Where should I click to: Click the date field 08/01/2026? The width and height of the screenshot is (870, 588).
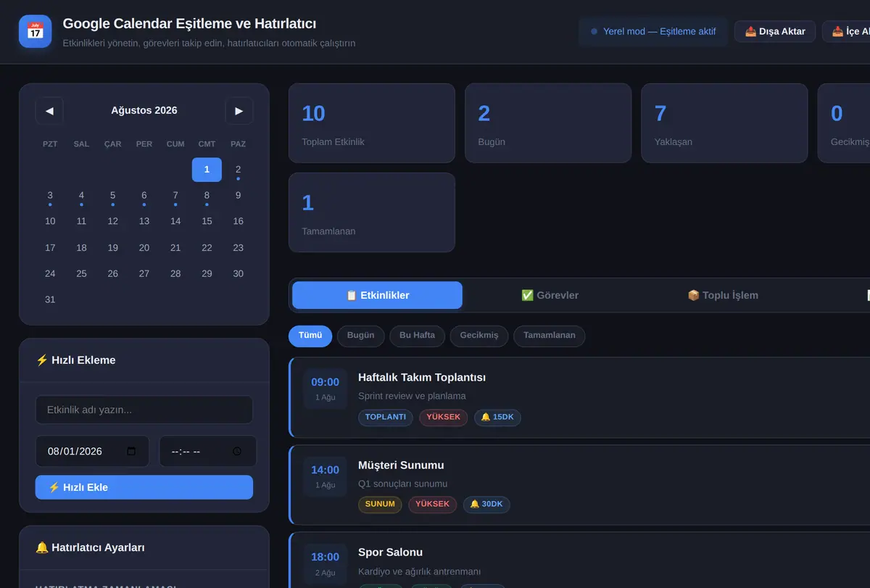click(x=92, y=451)
